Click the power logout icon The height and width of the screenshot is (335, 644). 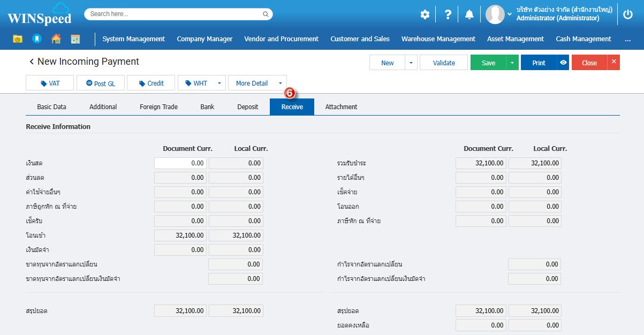(x=628, y=14)
